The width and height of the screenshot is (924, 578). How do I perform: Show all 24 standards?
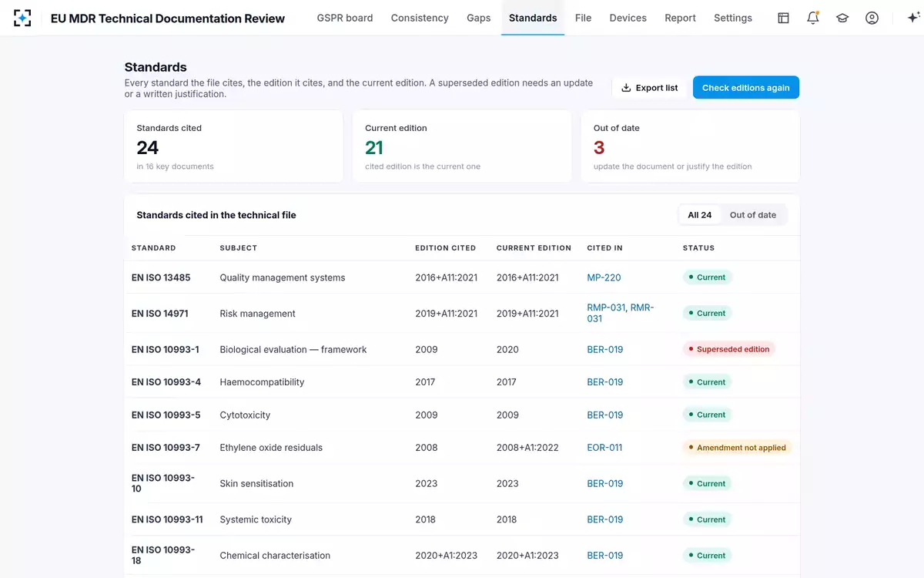[699, 215]
